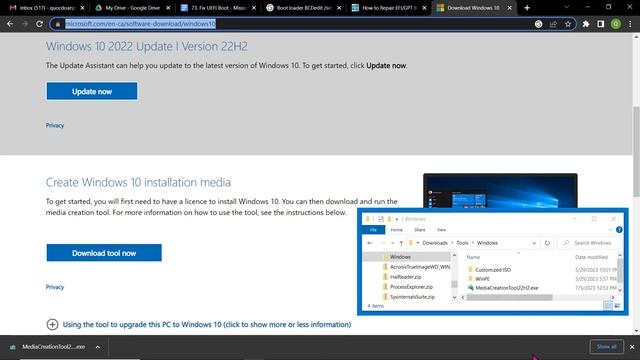Open the Privacy link under Download tool now
Viewport: 640px width, 360px height.
[x=55, y=287]
